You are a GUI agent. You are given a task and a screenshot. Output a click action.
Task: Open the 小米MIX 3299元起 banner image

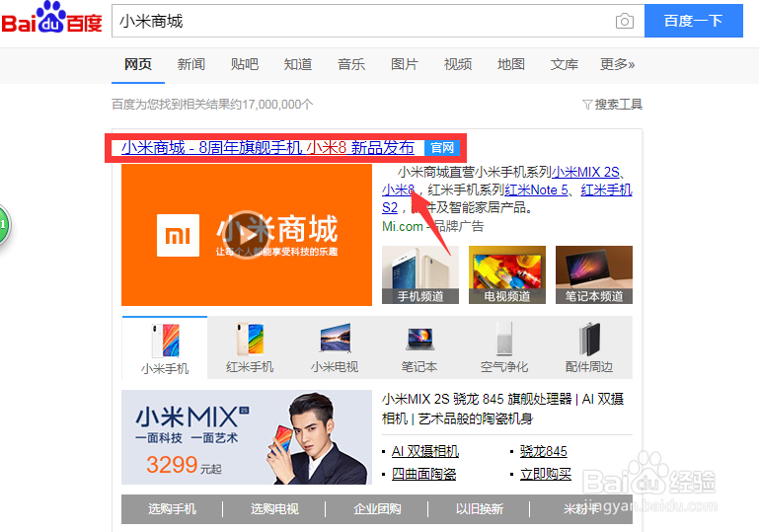[x=247, y=437]
